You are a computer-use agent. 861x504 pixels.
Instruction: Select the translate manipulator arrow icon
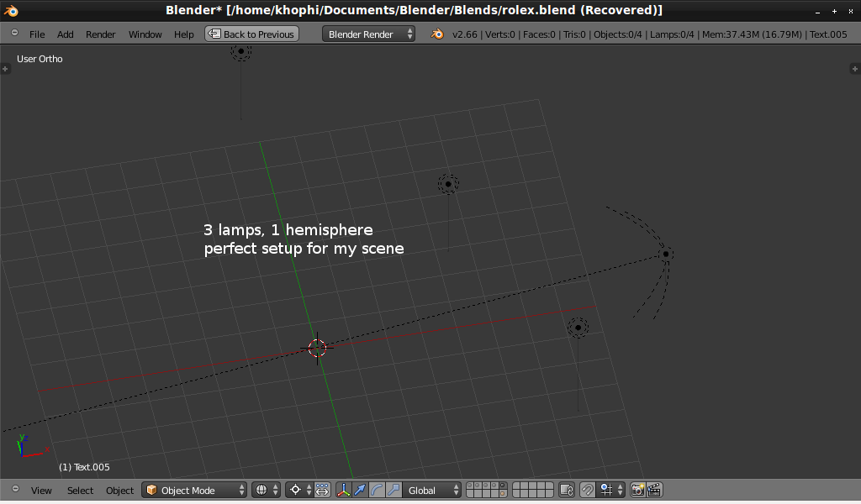click(x=360, y=490)
